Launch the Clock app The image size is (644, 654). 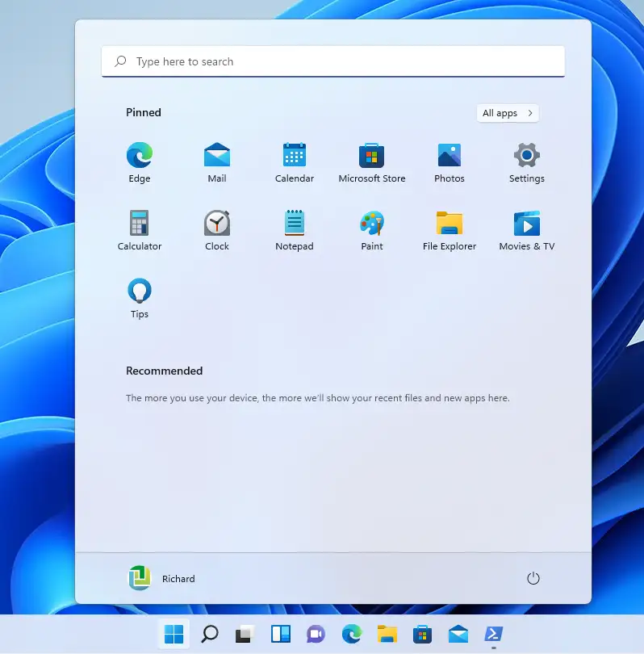coord(217,231)
